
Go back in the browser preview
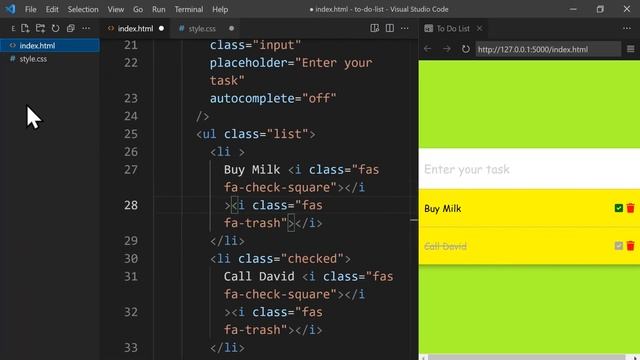[x=427, y=49]
